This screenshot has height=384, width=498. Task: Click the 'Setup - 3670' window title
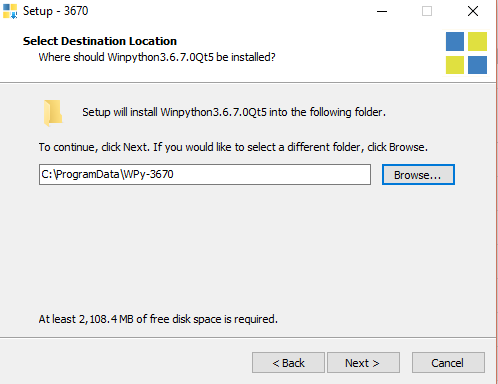pyautogui.click(x=56, y=11)
